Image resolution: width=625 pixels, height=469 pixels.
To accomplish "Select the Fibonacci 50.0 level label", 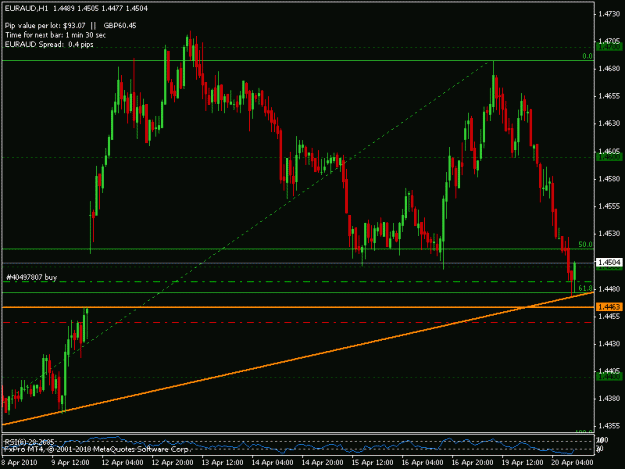I will (x=585, y=244).
